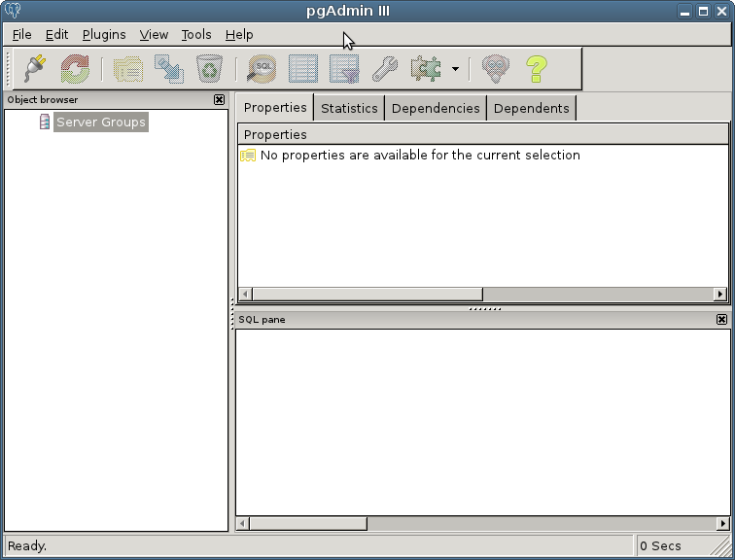Open the plugins dropdown arrow next to puzzle

point(455,69)
